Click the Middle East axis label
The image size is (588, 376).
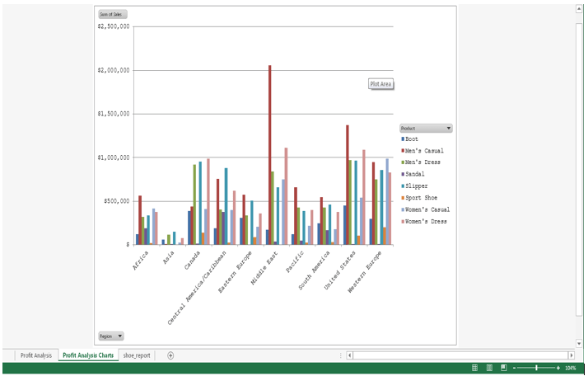(x=264, y=268)
